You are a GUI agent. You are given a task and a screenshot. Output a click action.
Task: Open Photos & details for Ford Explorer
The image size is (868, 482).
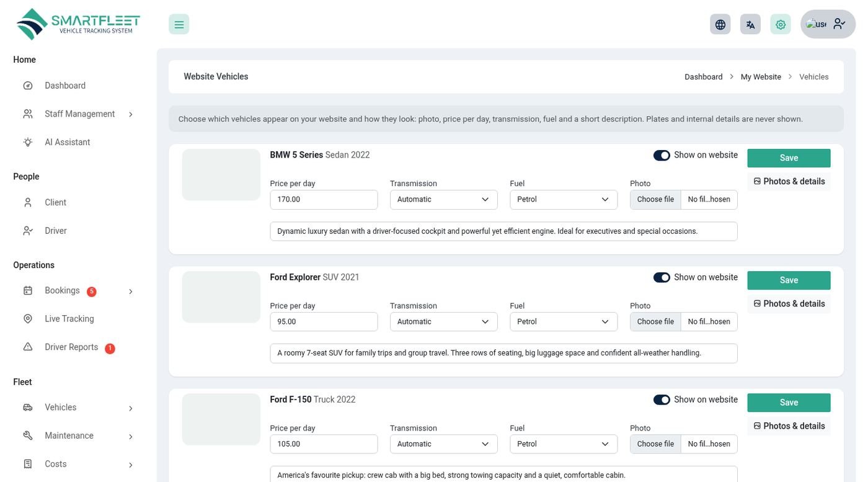click(x=789, y=304)
